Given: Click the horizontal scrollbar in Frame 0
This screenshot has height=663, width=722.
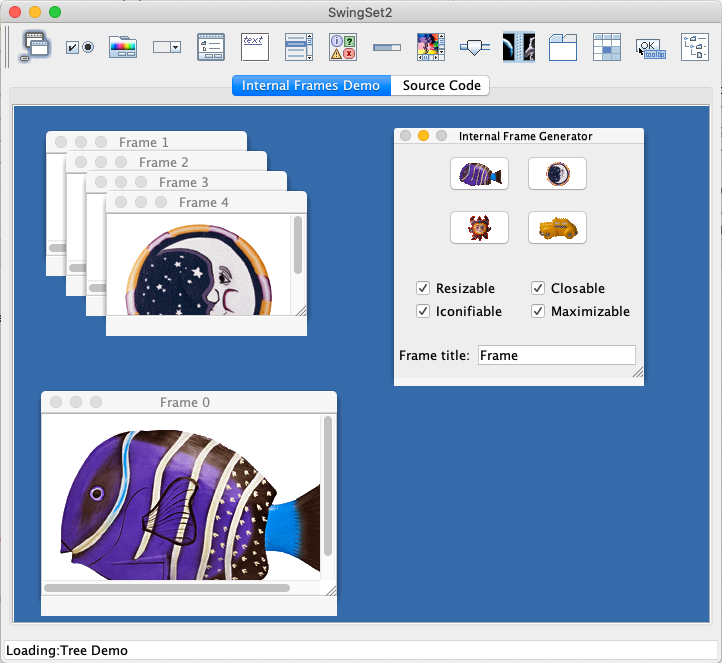Looking at the screenshot, I should (x=167, y=588).
